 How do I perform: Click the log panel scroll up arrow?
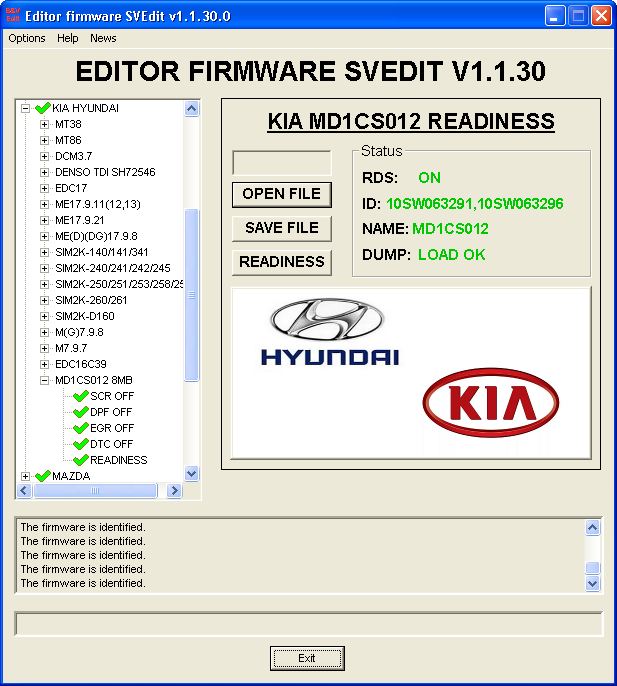tap(592, 528)
